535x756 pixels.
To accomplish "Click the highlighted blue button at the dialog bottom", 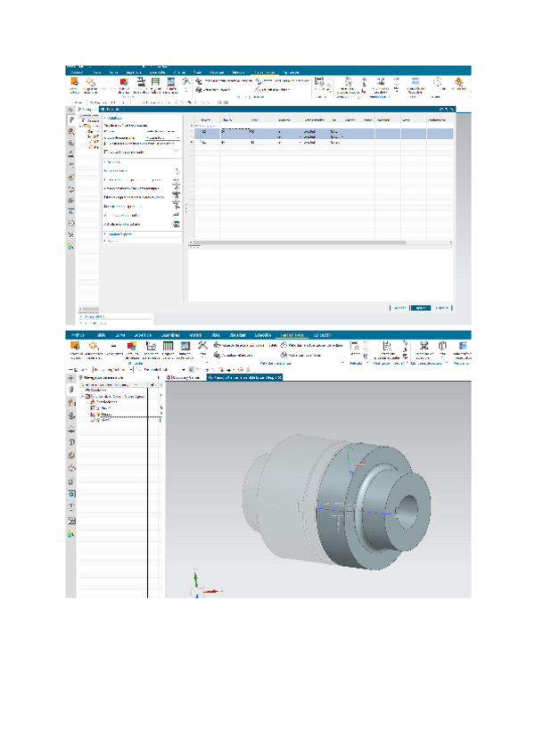I will click(x=420, y=308).
